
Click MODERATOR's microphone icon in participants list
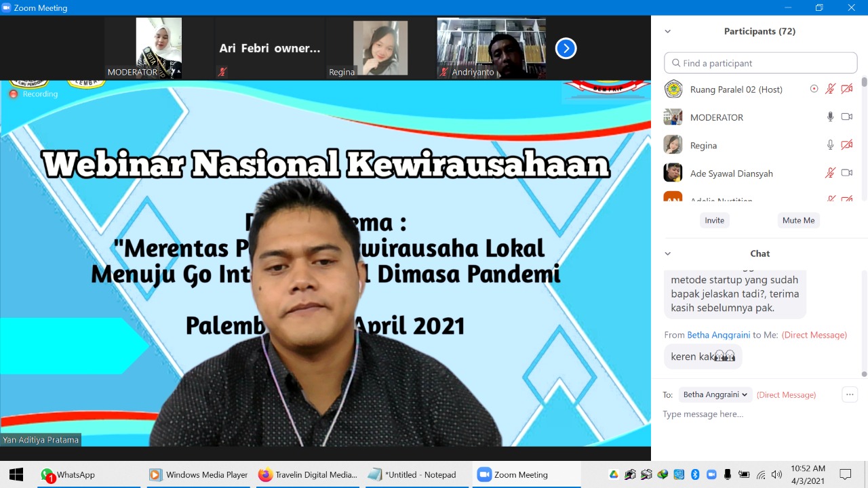coord(830,117)
